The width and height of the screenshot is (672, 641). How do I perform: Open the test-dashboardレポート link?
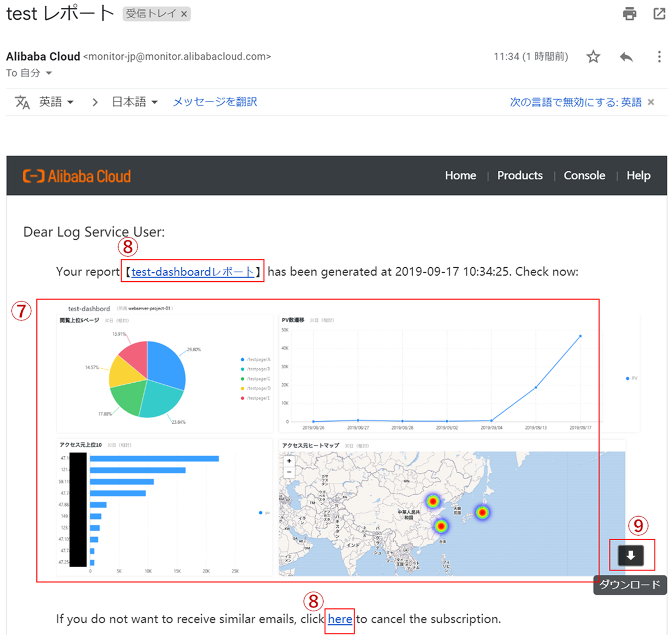pyautogui.click(x=193, y=272)
